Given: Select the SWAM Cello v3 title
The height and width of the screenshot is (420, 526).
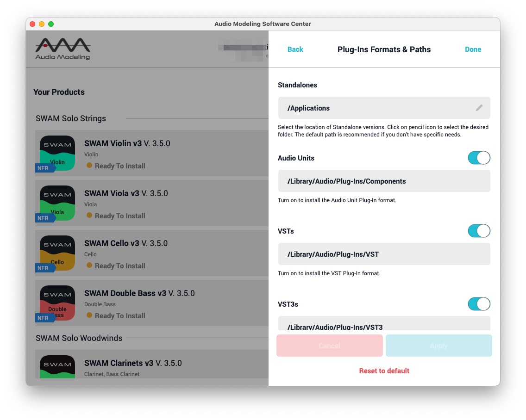Looking at the screenshot, I should coord(112,243).
